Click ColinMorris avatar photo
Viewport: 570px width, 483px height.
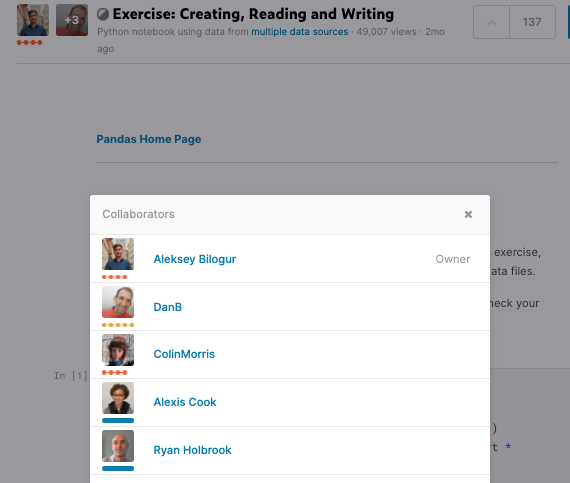coord(118,350)
